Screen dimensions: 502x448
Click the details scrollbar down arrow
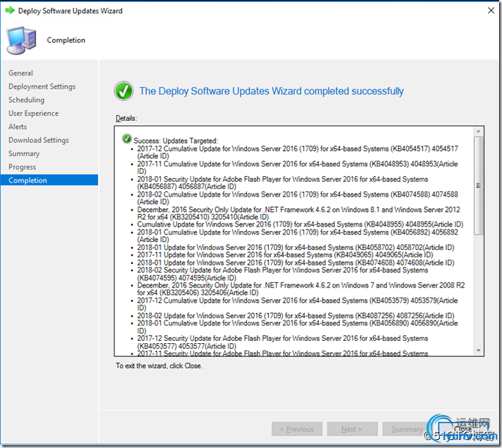click(x=479, y=350)
